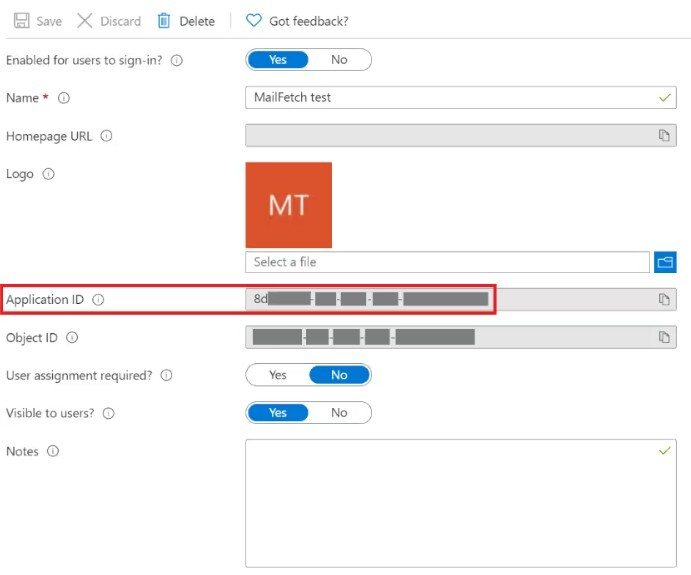This screenshot has height=575, width=691.
Task: Click the Delete trash bin icon
Action: pyautogui.click(x=164, y=21)
